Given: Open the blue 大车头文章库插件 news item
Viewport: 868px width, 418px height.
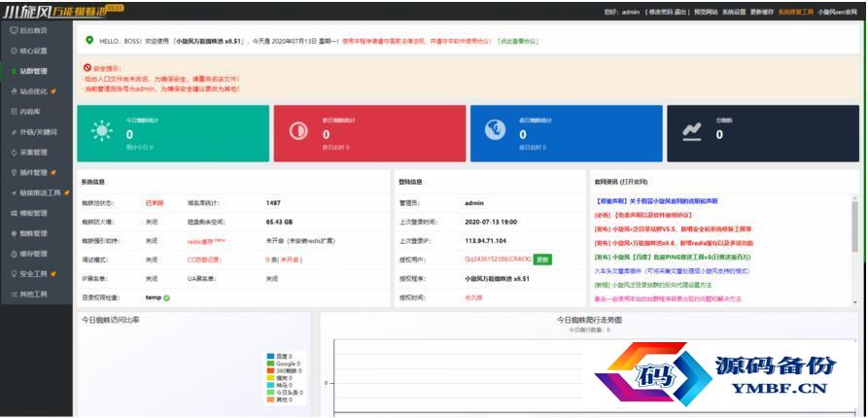Looking at the screenshot, I should (x=672, y=271).
